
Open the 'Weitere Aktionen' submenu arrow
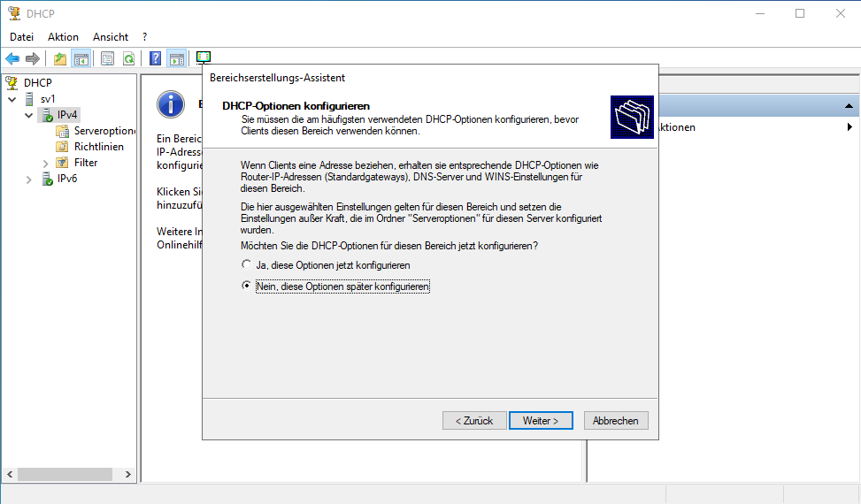(x=849, y=127)
